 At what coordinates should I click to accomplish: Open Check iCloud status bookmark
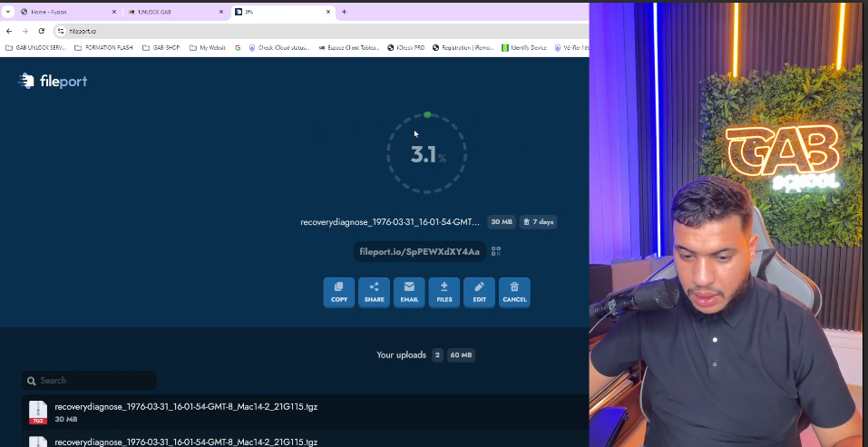tap(279, 48)
